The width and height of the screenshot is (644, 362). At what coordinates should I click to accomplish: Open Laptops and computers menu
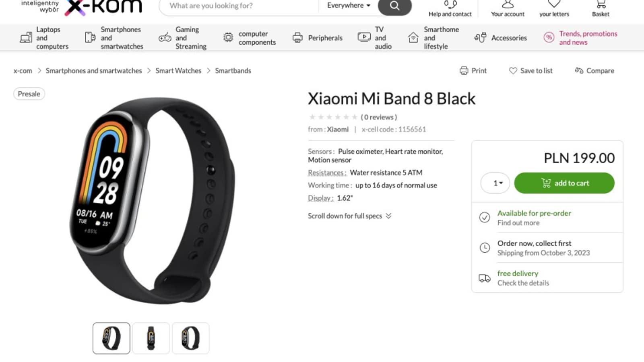44,38
